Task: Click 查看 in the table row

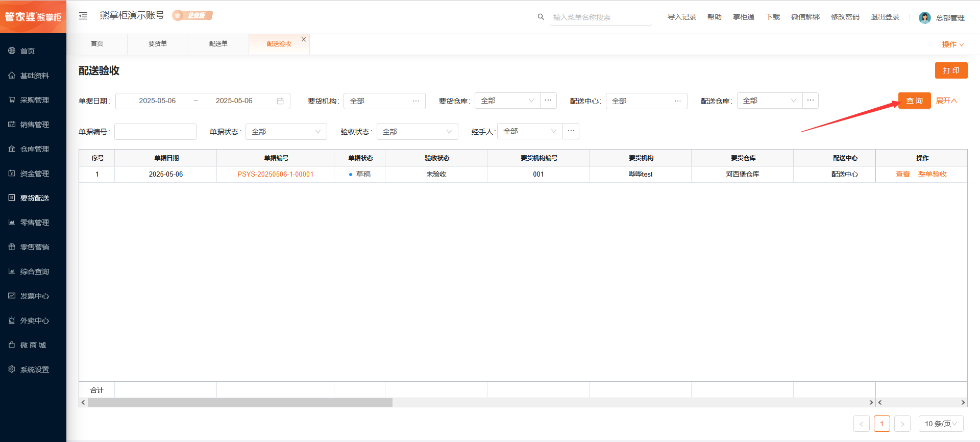Action: 903,174
